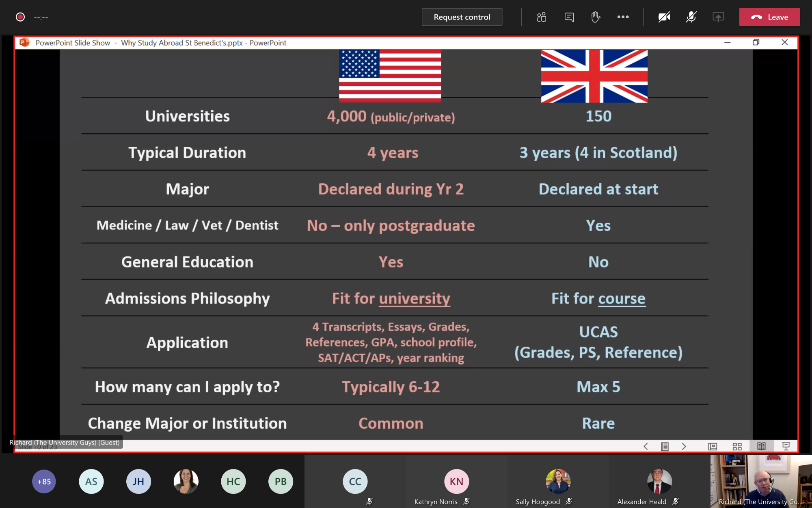
Task: Click Sally Hopgood muted mic icon
Action: pos(568,501)
